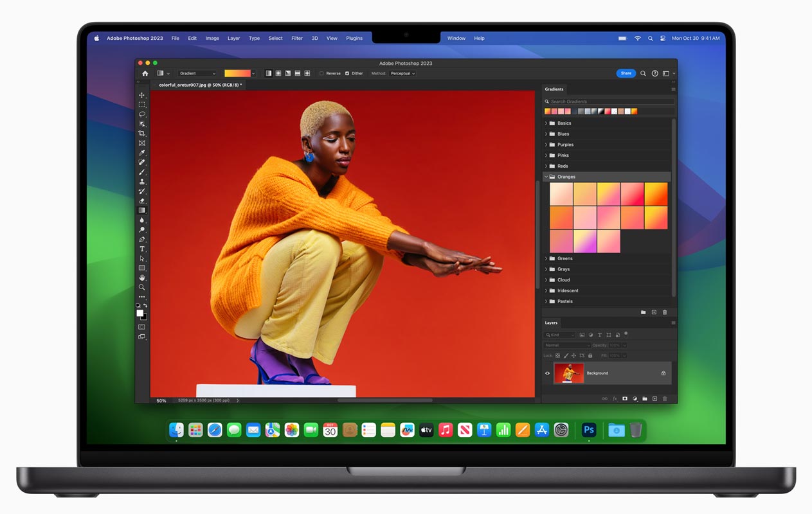Screen dimensions: 812x514
Task: Select the Clone Stamp tool
Action: (x=142, y=182)
